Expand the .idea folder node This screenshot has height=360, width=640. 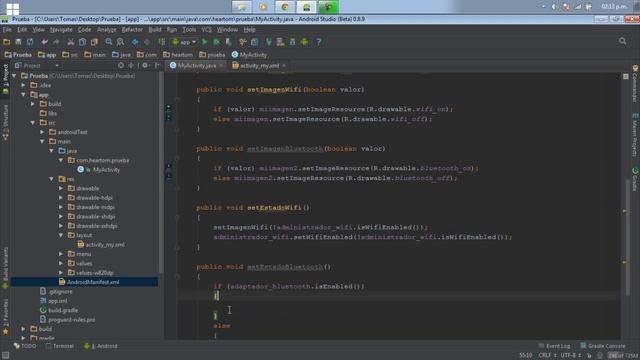pyautogui.click(x=24, y=85)
